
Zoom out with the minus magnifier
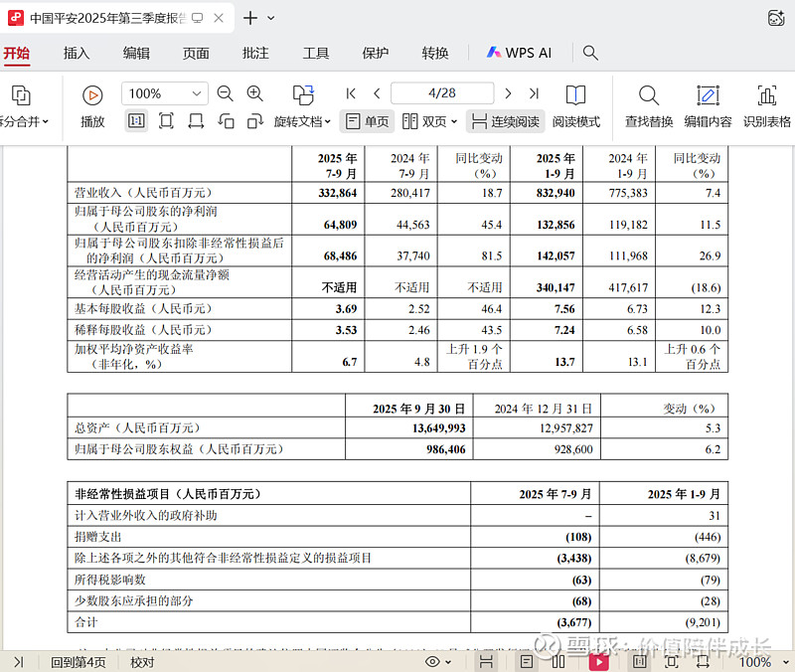(225, 93)
